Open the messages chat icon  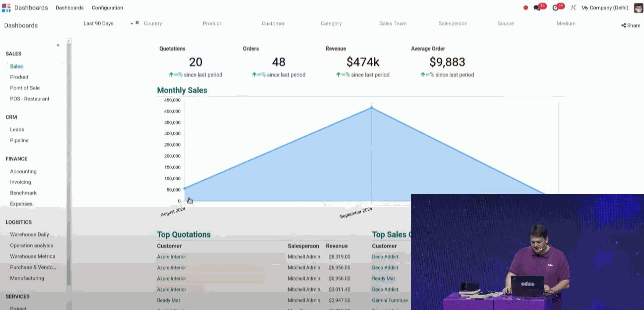pos(537,8)
